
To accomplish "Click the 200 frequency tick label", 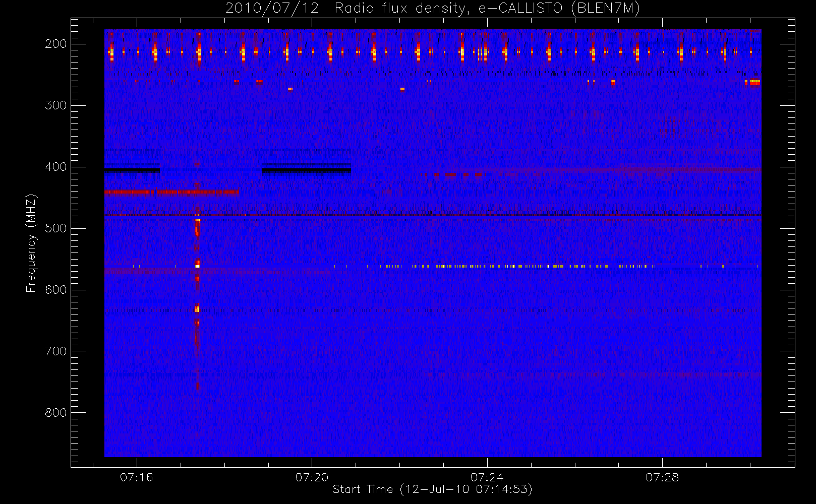I will pyautogui.click(x=56, y=44).
